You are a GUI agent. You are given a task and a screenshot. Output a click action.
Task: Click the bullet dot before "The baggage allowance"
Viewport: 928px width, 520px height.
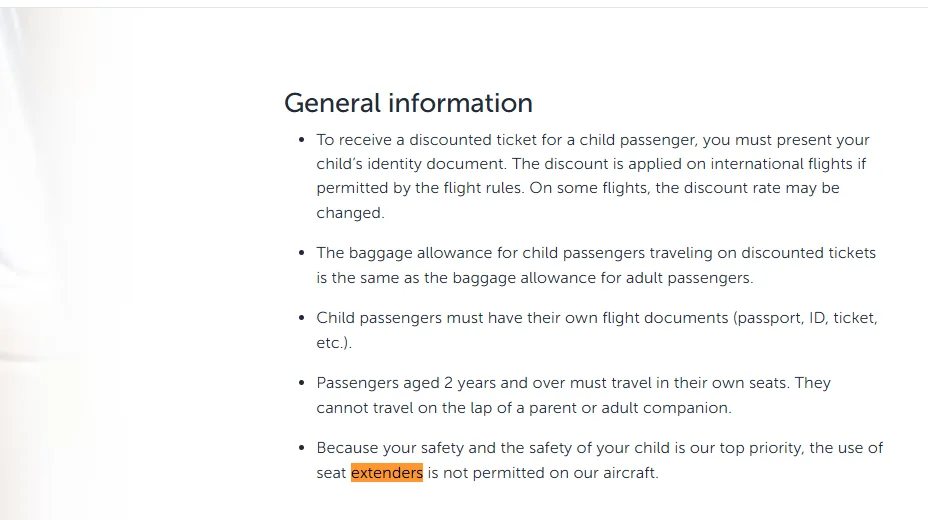[x=302, y=253]
